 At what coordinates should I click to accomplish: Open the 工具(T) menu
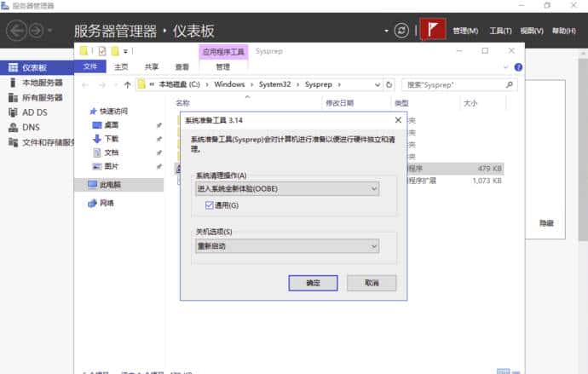(500, 31)
